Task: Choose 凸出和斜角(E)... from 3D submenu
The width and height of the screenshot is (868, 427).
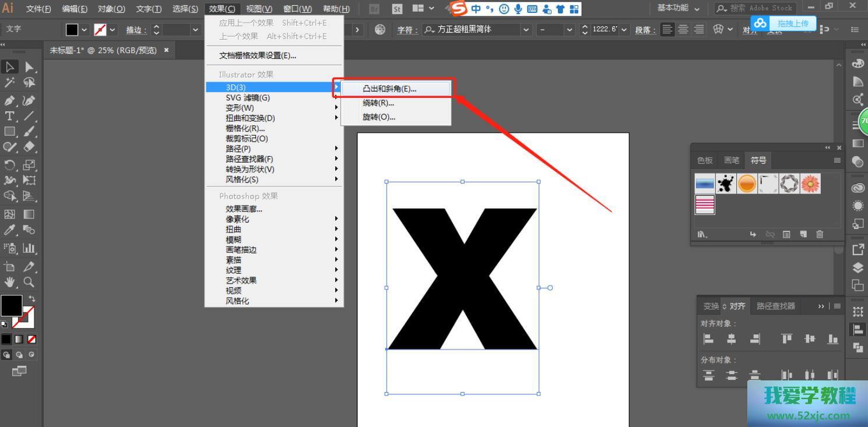Action: 389,89
